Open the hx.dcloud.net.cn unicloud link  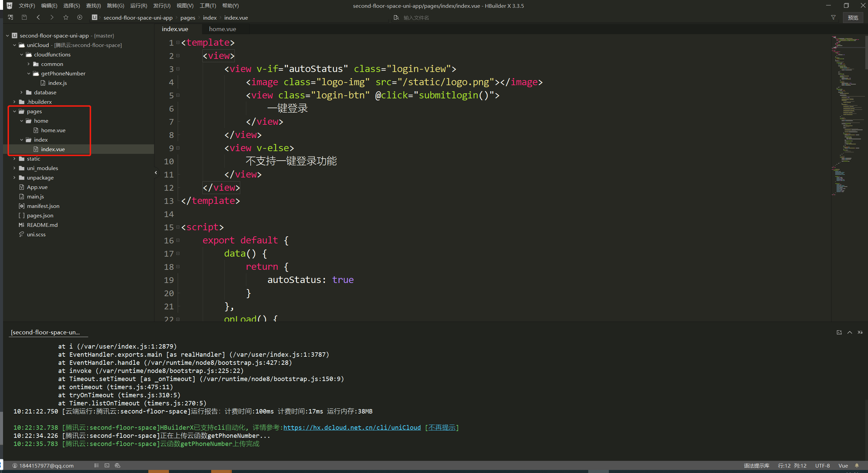352,428
